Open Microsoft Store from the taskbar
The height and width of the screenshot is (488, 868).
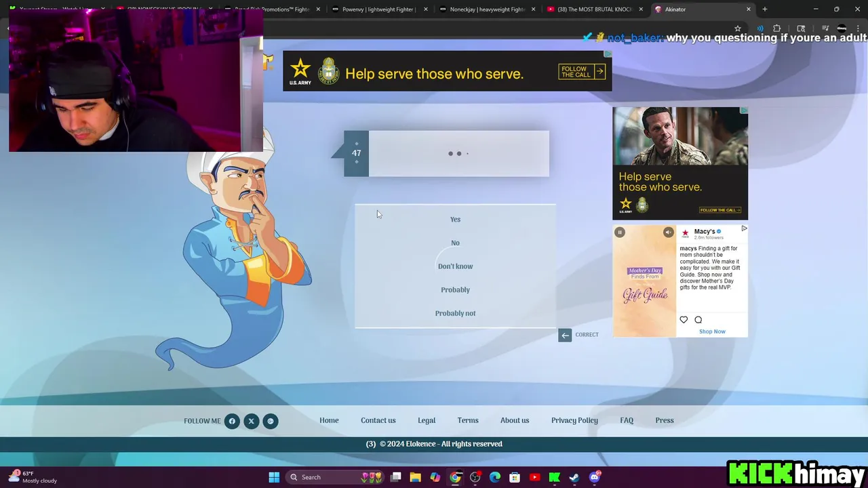coord(515,477)
